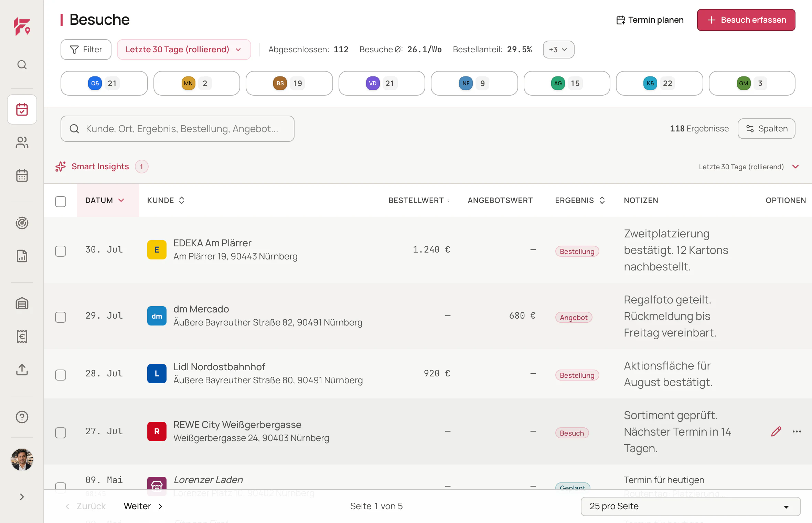Toggle the select-all checkbox in table header

click(61, 202)
